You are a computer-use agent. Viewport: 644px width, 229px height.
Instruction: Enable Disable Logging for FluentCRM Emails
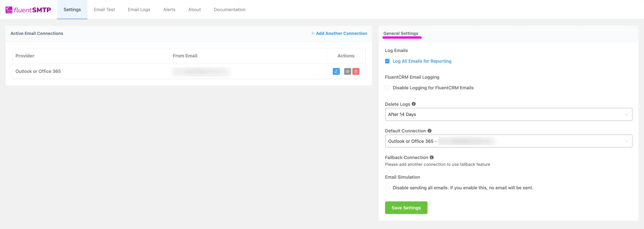(x=387, y=88)
